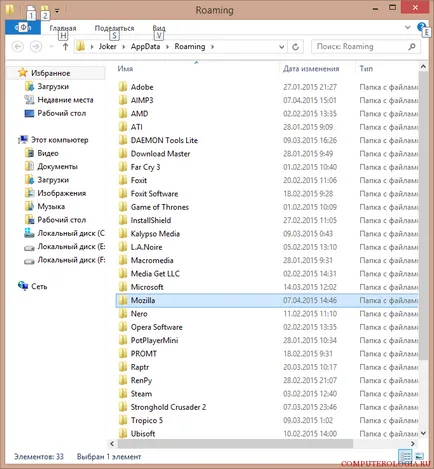Open address bar history dropdown
The height and width of the screenshot is (469, 434).
[x=281, y=47]
